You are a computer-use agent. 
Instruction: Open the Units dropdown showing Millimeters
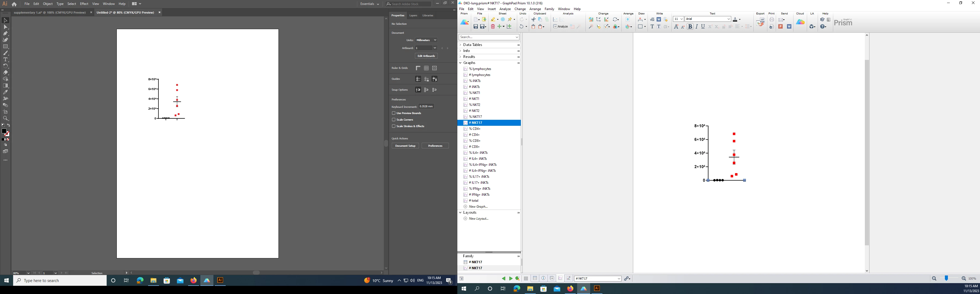click(x=426, y=40)
